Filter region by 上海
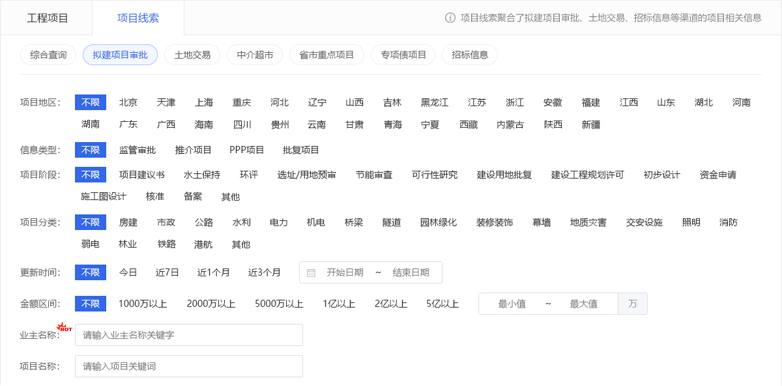 click(x=203, y=103)
